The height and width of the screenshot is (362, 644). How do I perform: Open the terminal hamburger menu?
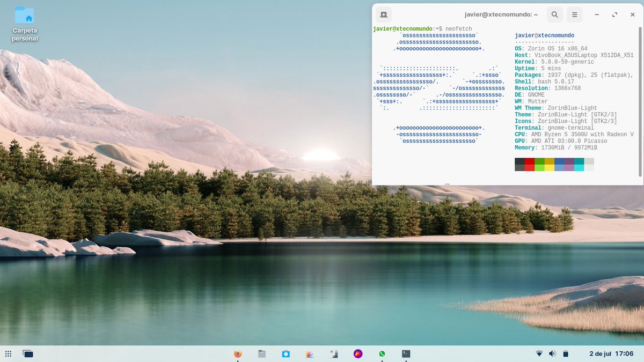[x=574, y=14]
